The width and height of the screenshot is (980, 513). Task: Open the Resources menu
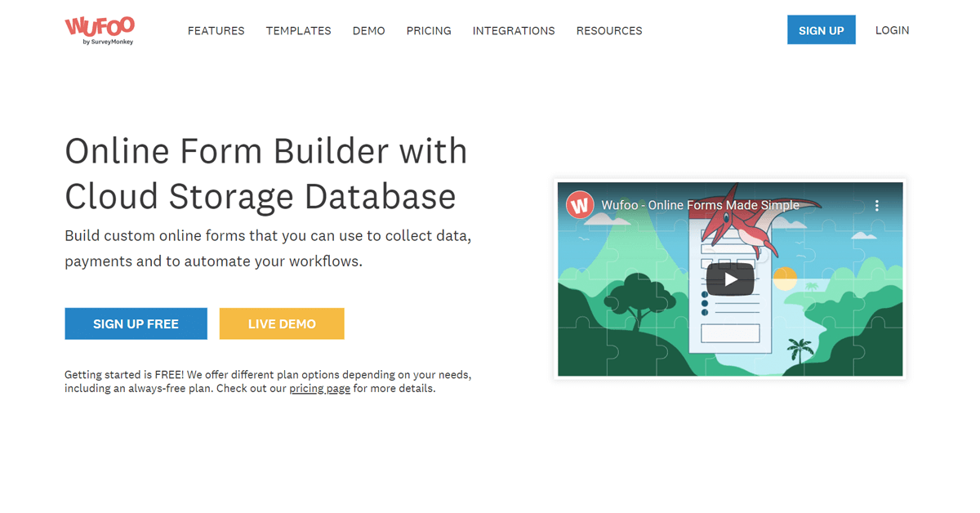coord(609,30)
